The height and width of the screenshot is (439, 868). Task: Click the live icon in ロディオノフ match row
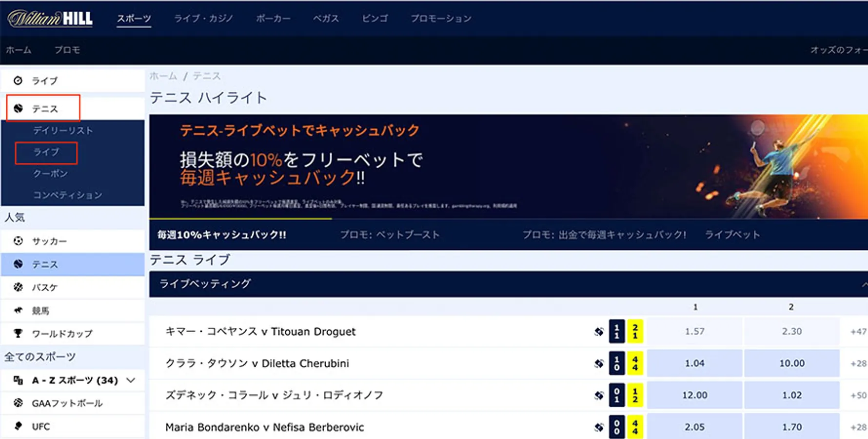tap(599, 395)
